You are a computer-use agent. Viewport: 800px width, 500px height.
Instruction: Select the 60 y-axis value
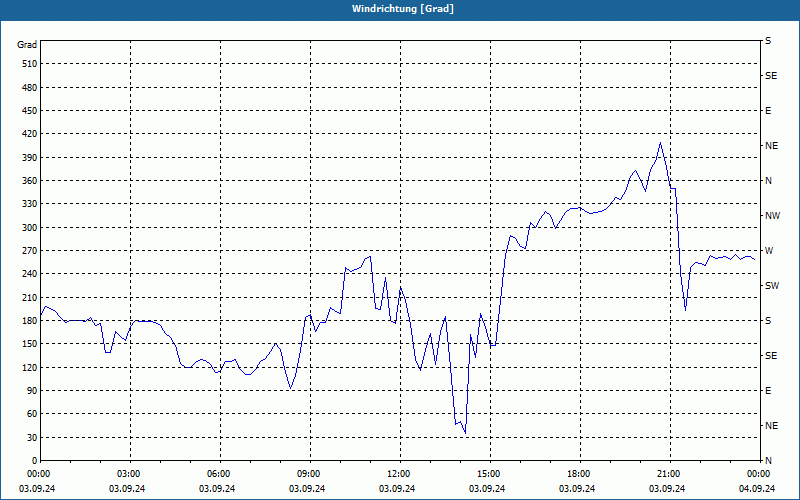pyautogui.click(x=32, y=414)
